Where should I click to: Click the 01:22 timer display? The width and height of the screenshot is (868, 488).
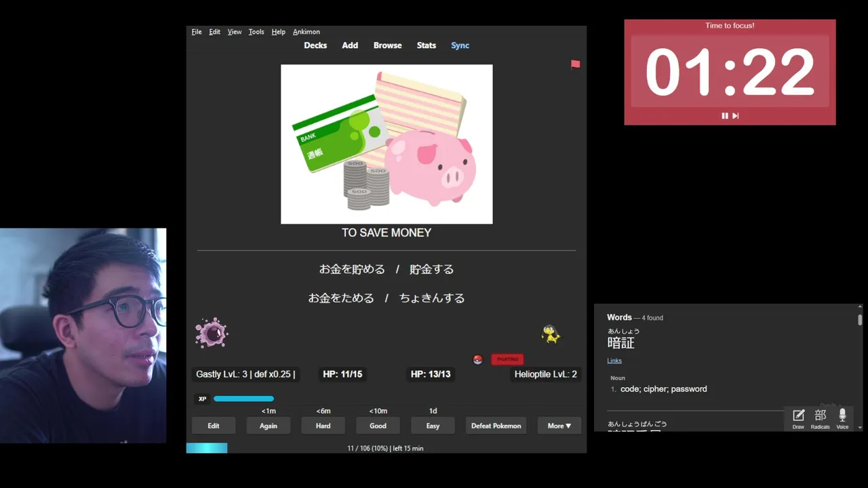tap(730, 72)
